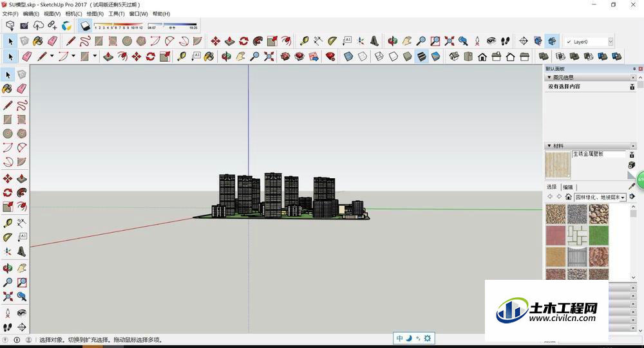644x348 pixels.
Task: Toggle Back Edges style
Action: pyautogui.click(x=362, y=56)
